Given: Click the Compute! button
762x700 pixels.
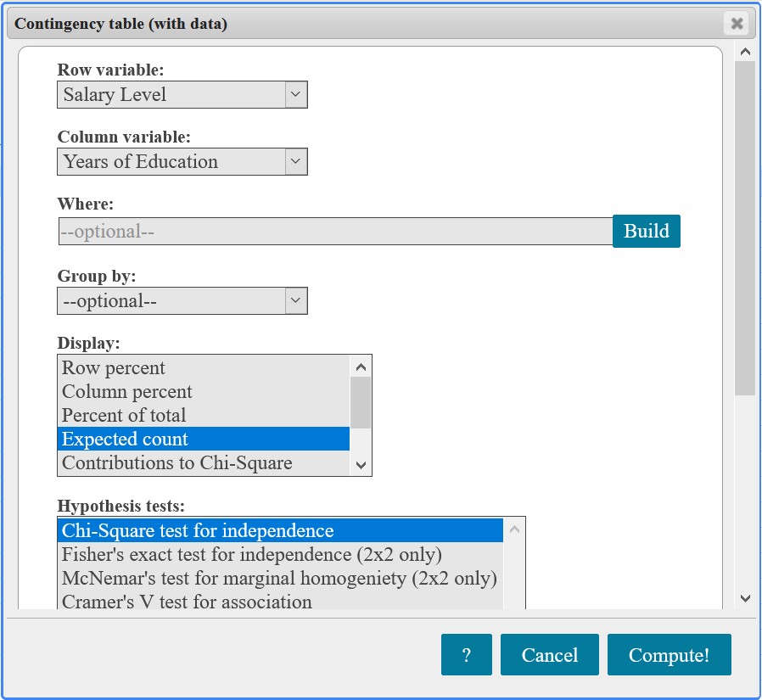Looking at the screenshot, I should 670,655.
